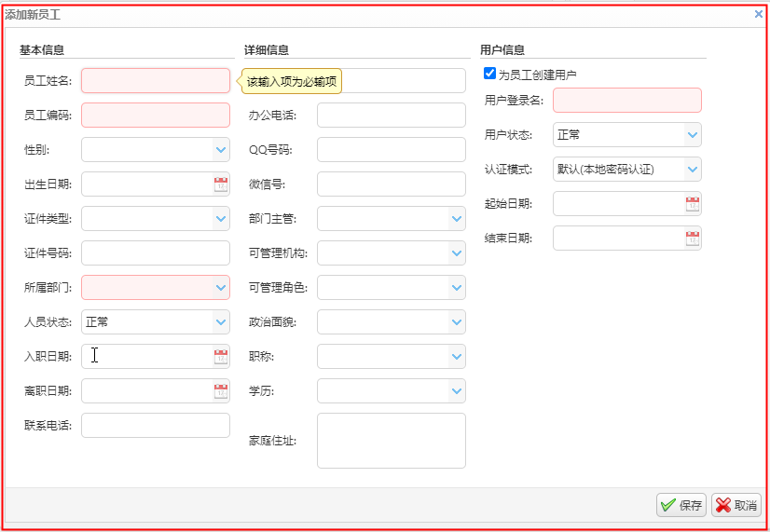The image size is (770, 532).
Task: Expand the 人员状态 dropdown
Action: [x=221, y=322]
